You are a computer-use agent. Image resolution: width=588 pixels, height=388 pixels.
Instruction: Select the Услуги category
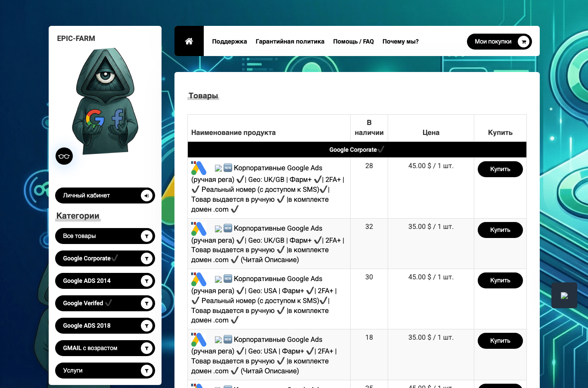click(105, 371)
